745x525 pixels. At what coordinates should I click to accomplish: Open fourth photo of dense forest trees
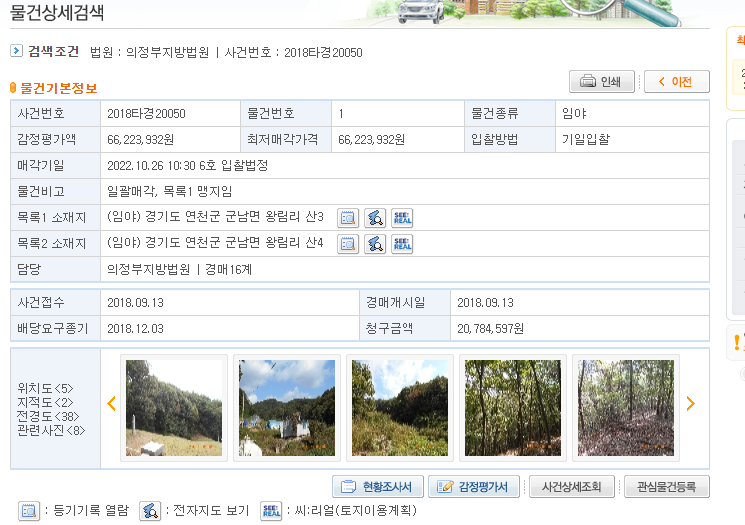click(513, 408)
